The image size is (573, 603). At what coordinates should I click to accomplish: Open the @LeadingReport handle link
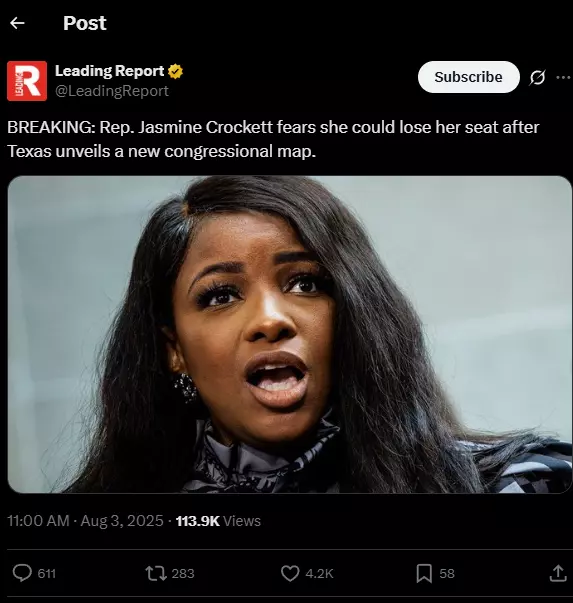(x=112, y=91)
